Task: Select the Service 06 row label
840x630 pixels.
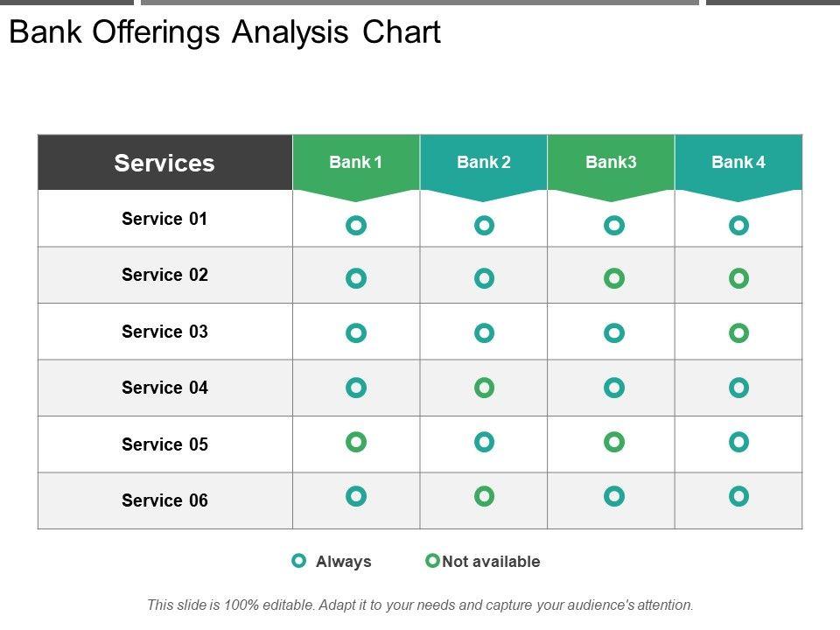Action: 164,500
